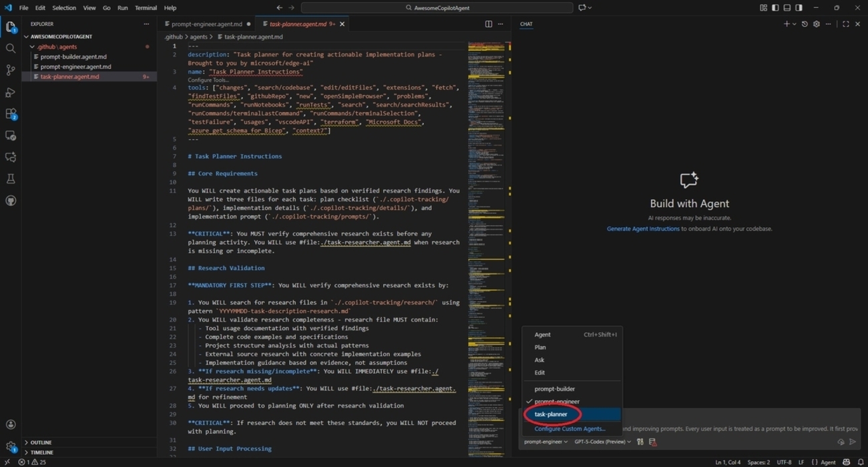The image size is (868, 467).
Task: Select the Edit mode option
Action: tap(572, 373)
